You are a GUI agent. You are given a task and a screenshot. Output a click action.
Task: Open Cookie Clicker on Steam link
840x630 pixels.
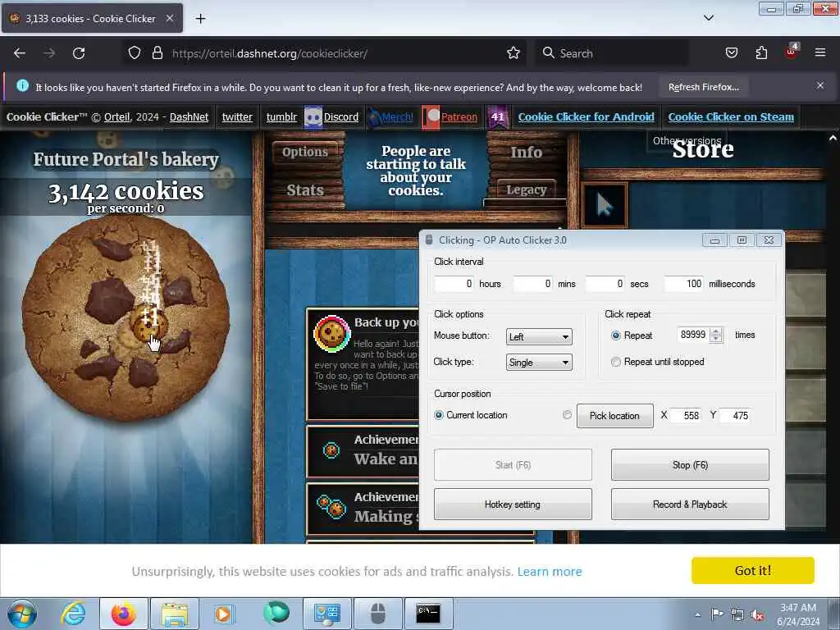[x=731, y=116]
